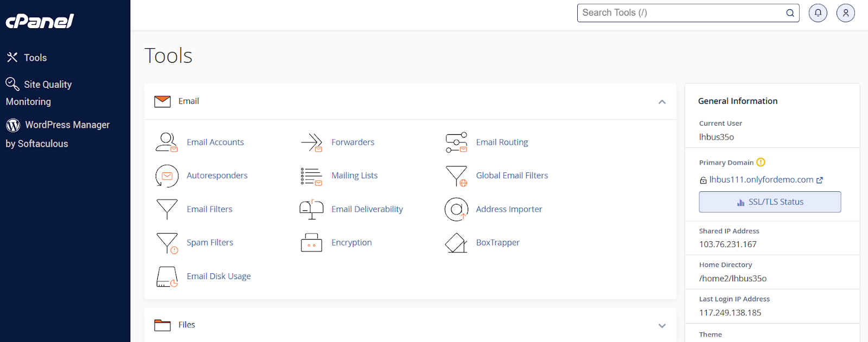
Task: Open the Spam Filters link
Action: 210,243
